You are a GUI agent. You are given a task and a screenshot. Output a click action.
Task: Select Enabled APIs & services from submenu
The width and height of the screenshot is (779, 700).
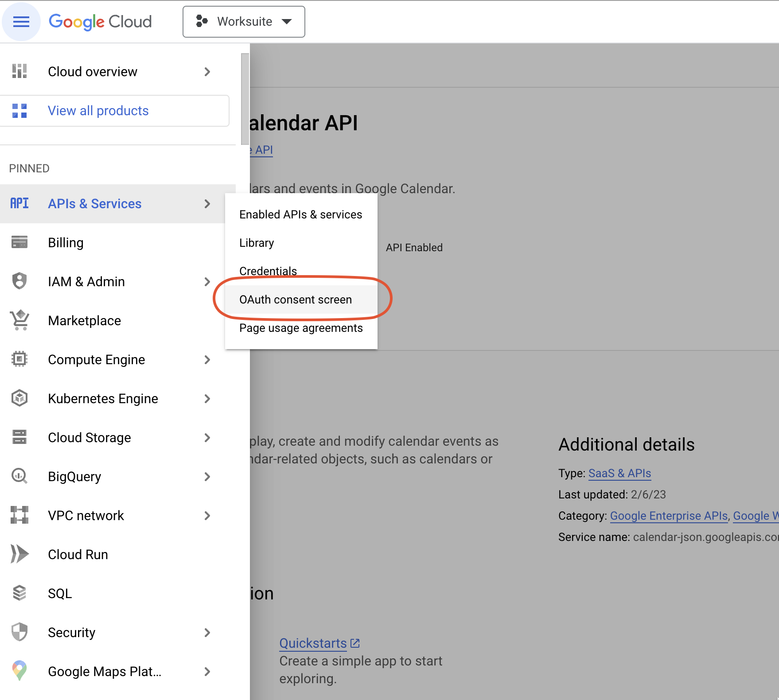(x=301, y=214)
